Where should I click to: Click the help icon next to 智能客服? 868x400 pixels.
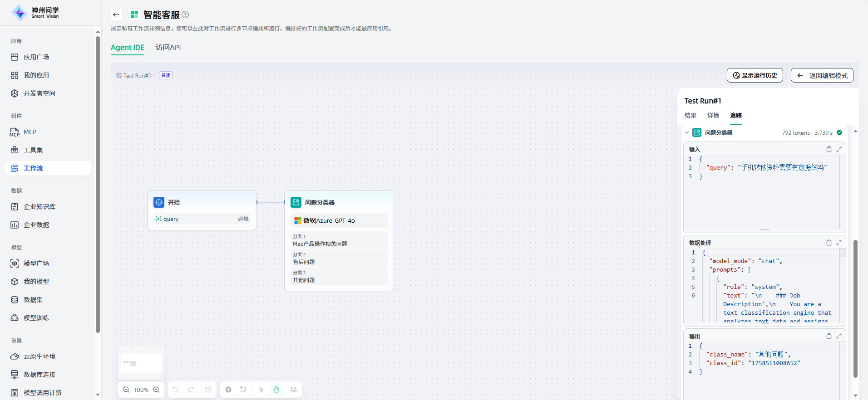coord(185,15)
